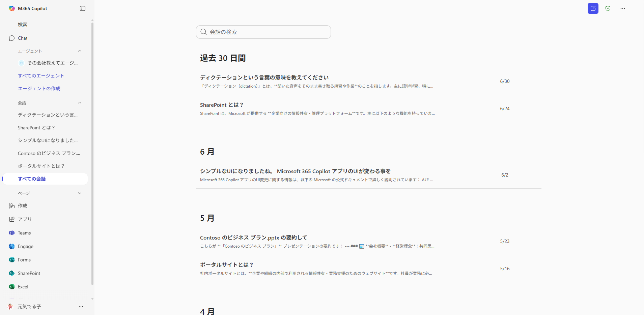Open sidebar conversation ディクテーションという言…
The width and height of the screenshot is (644, 315).
point(48,115)
